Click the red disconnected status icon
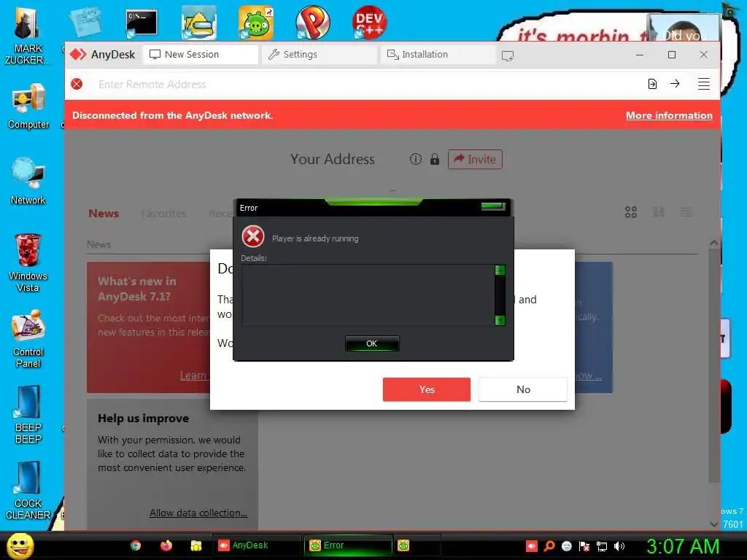Image resolution: width=747 pixels, height=560 pixels. (77, 85)
